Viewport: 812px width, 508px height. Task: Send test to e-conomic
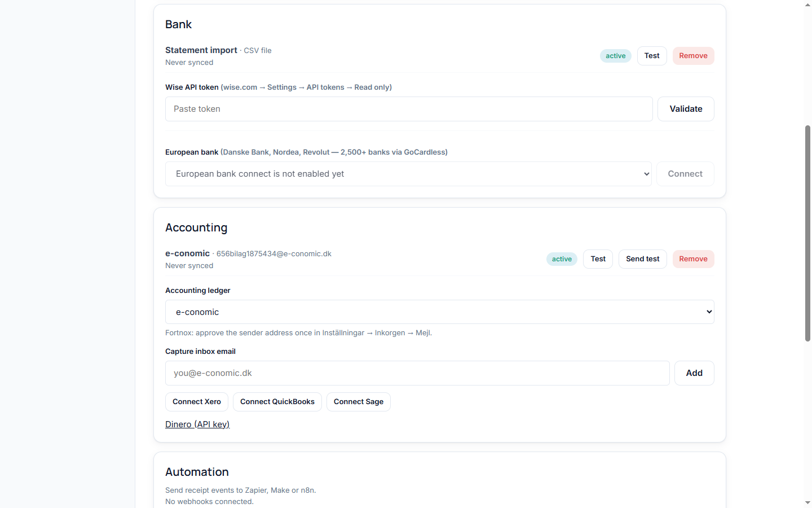click(642, 259)
